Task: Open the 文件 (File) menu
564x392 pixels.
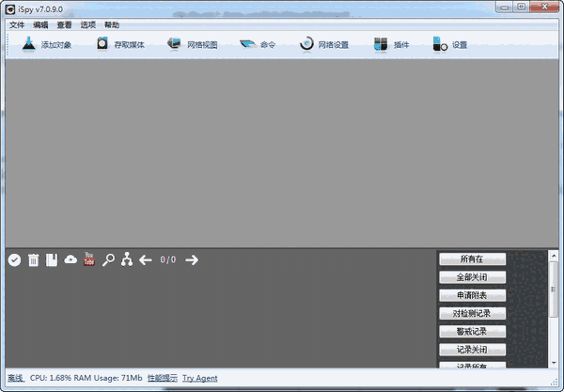Action: (17, 24)
